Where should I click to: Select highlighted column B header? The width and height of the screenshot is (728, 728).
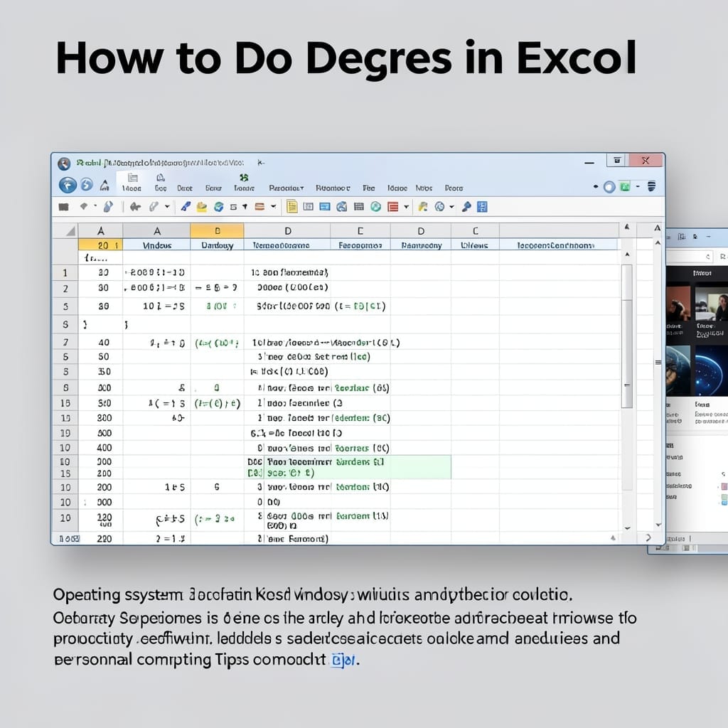217,231
